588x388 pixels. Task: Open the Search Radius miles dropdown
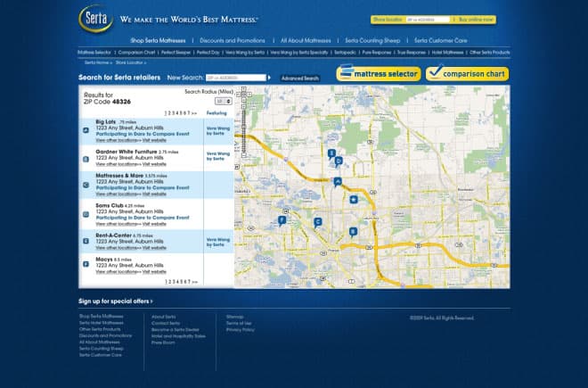(223, 102)
